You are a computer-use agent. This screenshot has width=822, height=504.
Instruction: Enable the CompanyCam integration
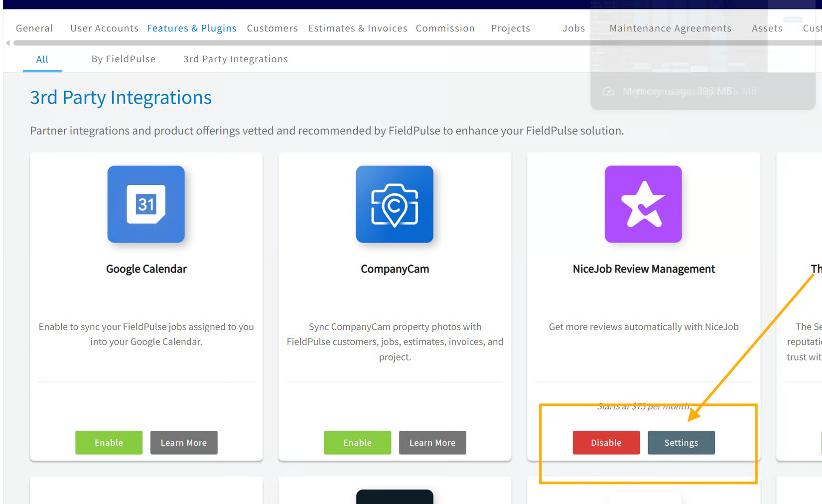358,443
